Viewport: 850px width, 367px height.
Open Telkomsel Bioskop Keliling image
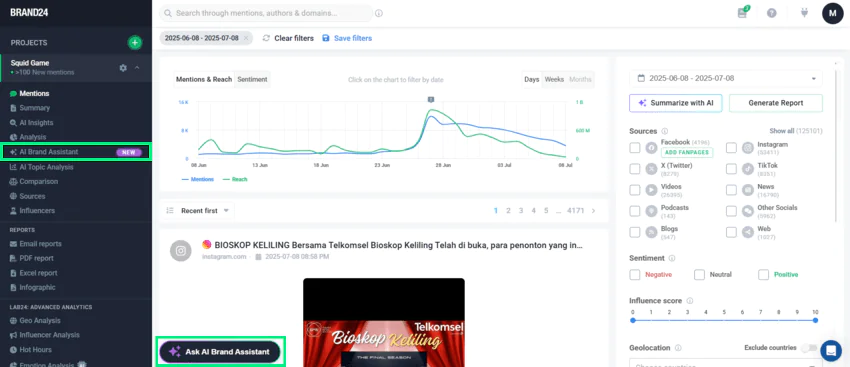(x=384, y=323)
